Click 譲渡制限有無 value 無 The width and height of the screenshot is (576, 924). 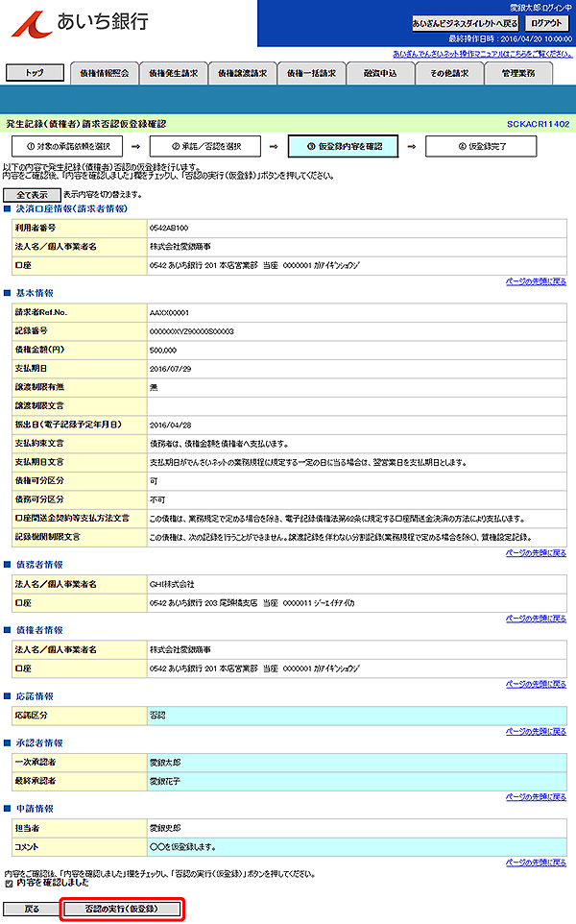pyautogui.click(x=154, y=388)
